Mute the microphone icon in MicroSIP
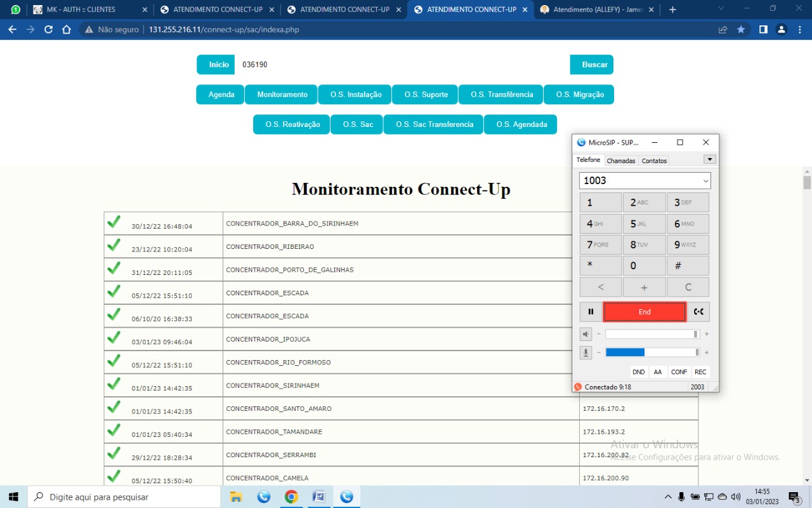 click(x=586, y=352)
